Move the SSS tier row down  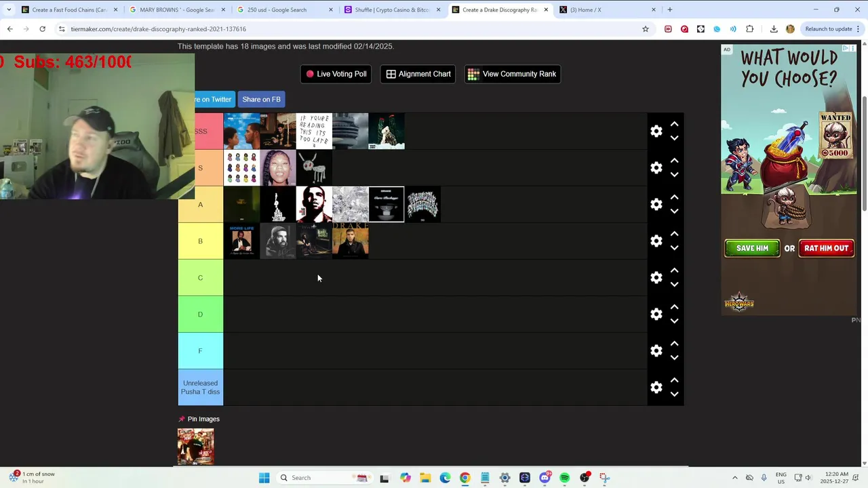[x=674, y=138]
